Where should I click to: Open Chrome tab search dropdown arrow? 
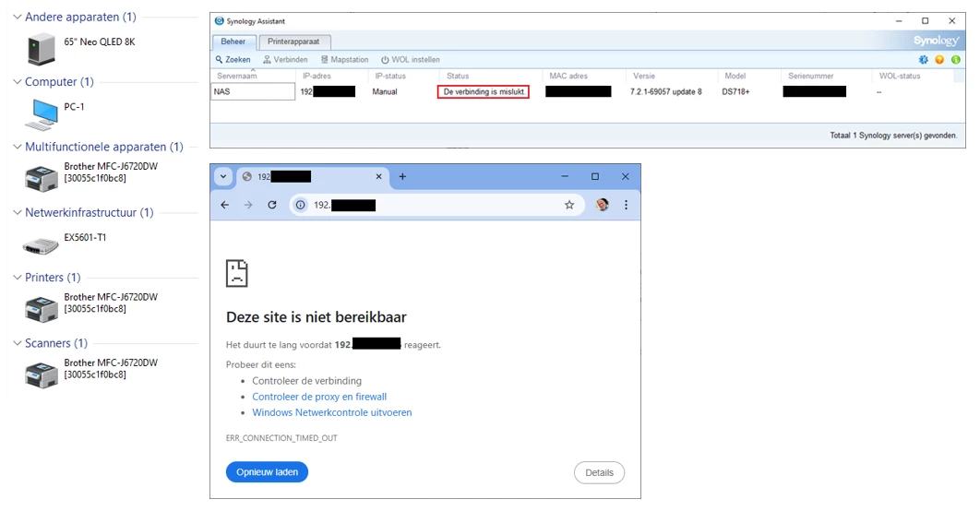click(x=223, y=177)
